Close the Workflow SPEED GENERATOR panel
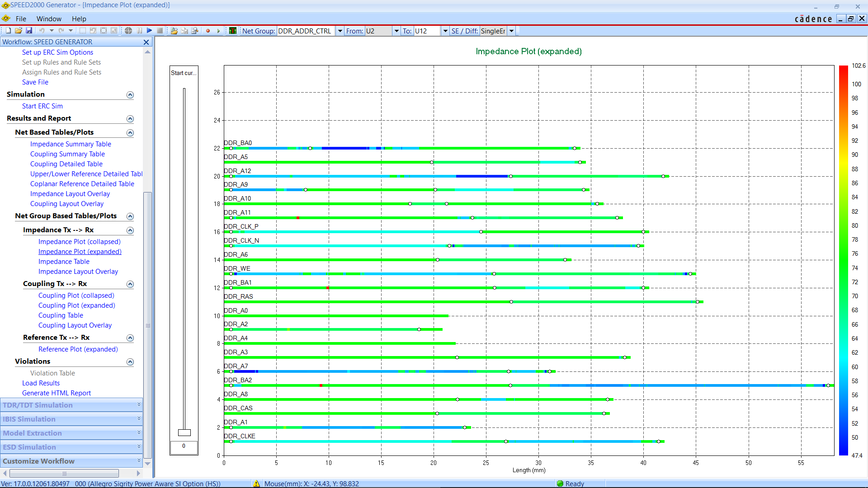The width and height of the screenshot is (868, 488). point(146,42)
